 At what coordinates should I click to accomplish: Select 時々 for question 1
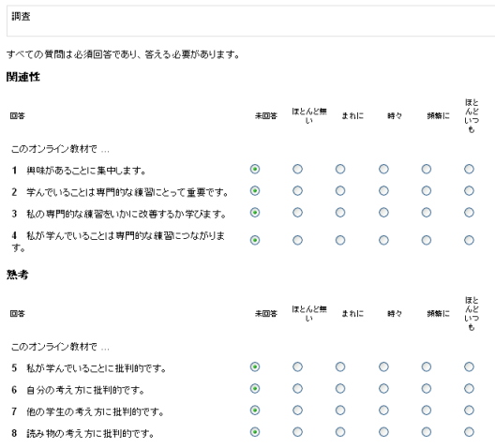[383, 169]
